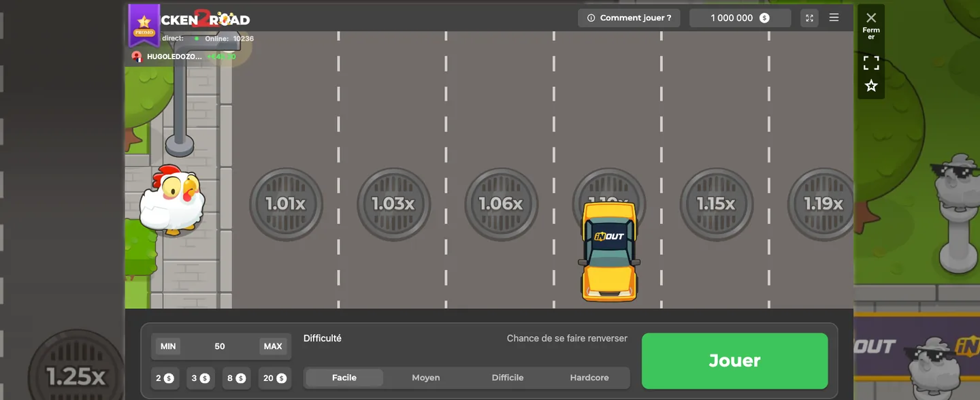
Task: Add game to favorites with the star icon
Action: [x=871, y=86]
